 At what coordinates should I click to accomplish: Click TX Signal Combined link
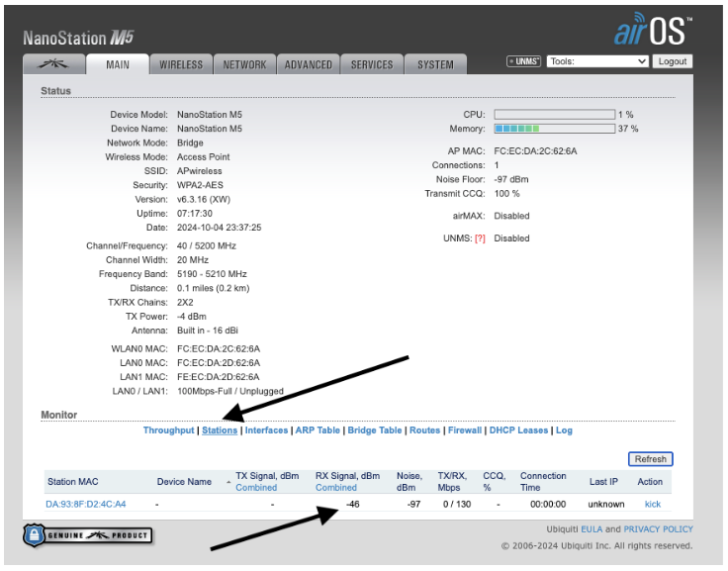click(x=256, y=487)
